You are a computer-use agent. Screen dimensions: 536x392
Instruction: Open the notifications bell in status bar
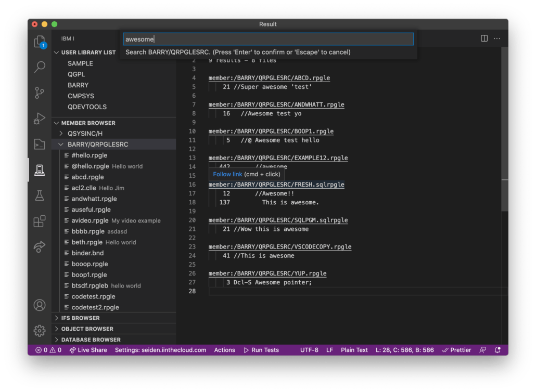497,350
